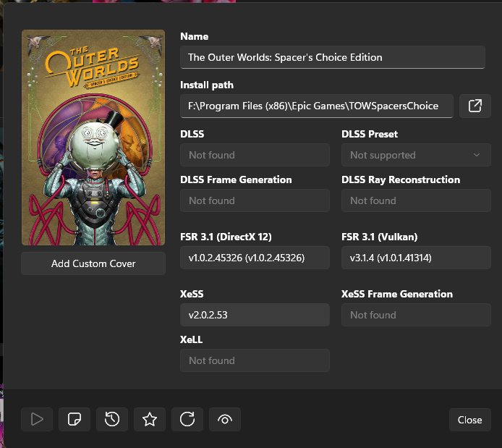
Task: Open the notes sticky-note icon button
Action: [x=75, y=419]
